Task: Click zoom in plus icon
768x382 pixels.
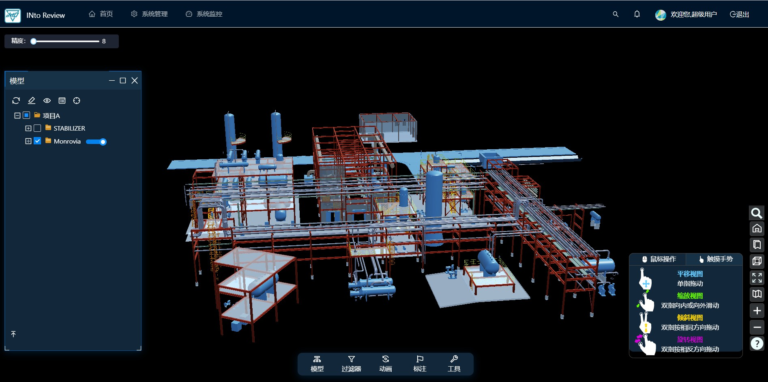Action: (757, 311)
